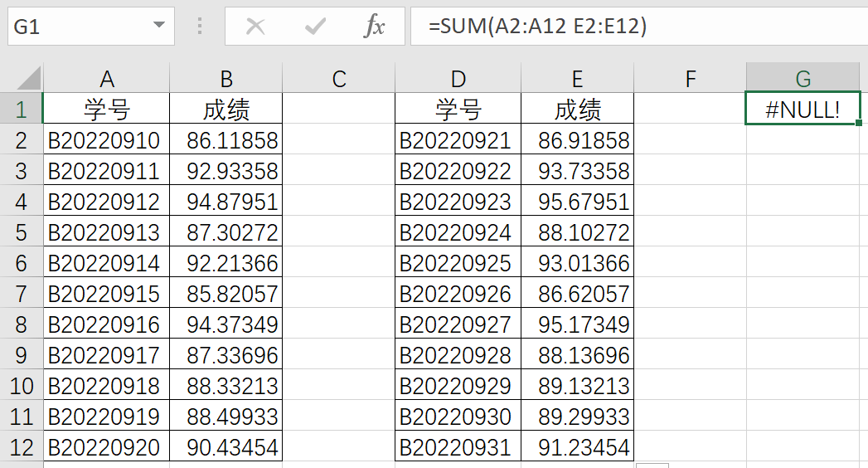Select cell with B20220910

107,139
